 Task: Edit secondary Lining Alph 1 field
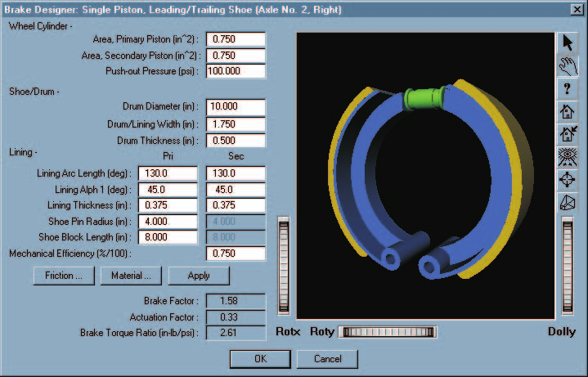point(236,190)
